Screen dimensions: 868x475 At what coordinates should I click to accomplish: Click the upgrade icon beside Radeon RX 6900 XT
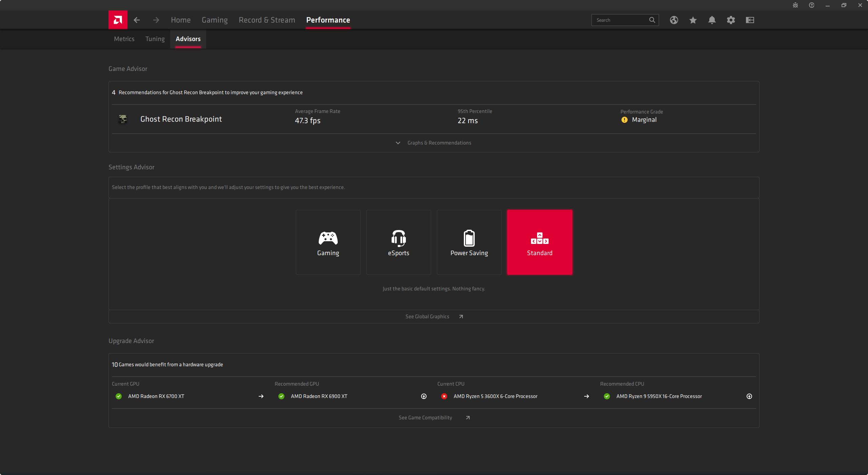coord(424,396)
